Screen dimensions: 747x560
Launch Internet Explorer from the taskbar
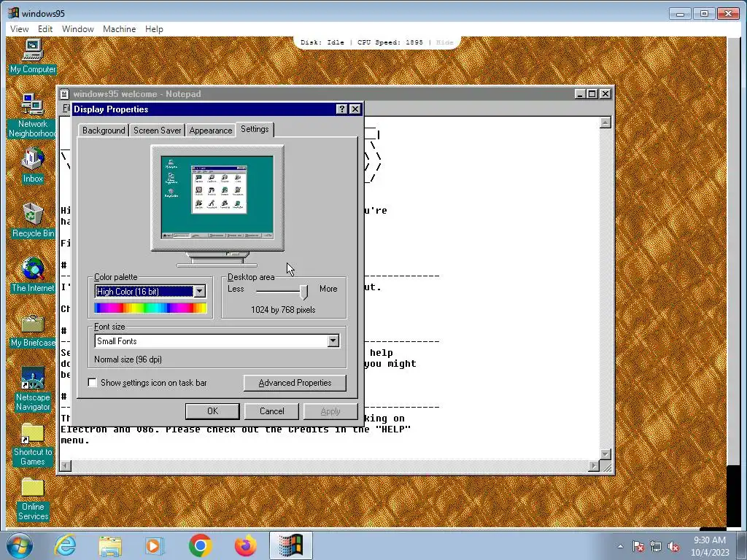point(65,545)
